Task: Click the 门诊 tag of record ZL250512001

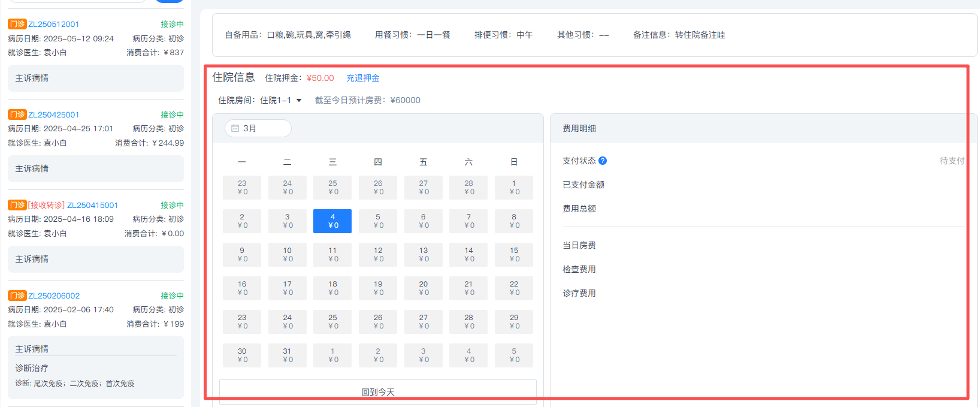Action: [17, 24]
